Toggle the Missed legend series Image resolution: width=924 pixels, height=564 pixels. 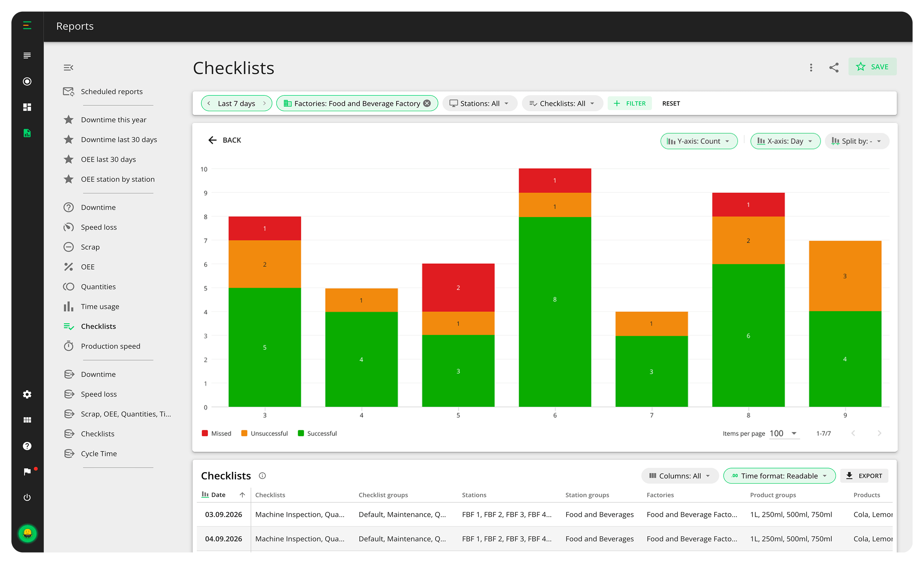point(216,433)
